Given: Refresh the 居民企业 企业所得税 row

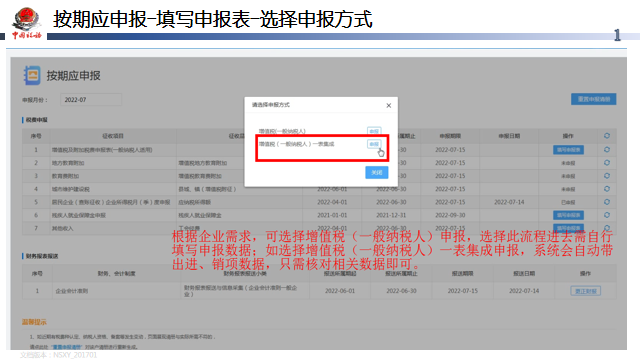Looking at the screenshot, I should [607, 202].
